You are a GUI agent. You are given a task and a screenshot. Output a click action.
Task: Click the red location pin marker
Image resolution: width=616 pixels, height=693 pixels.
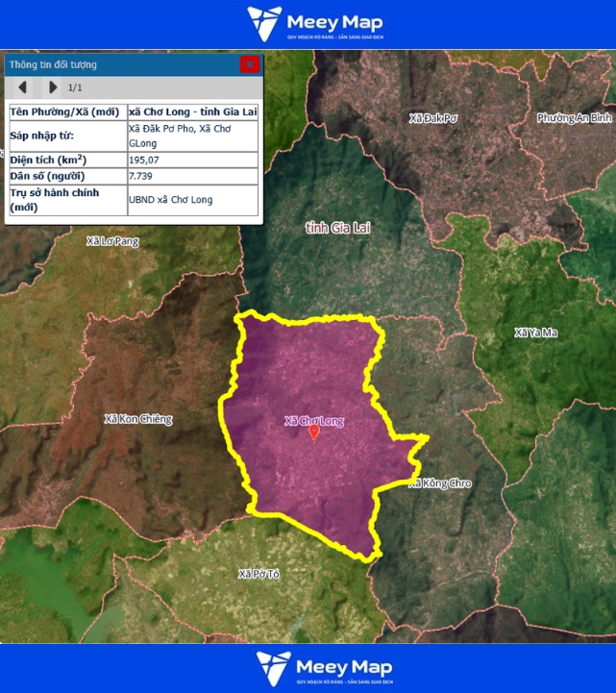tap(313, 433)
